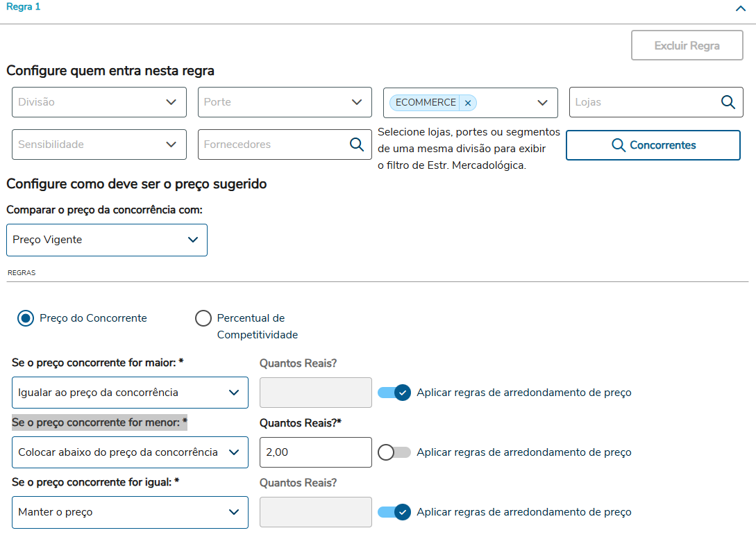Remove the ECOMMERCE tag with its x icon
Image resolution: width=756 pixels, height=535 pixels.
(x=468, y=103)
